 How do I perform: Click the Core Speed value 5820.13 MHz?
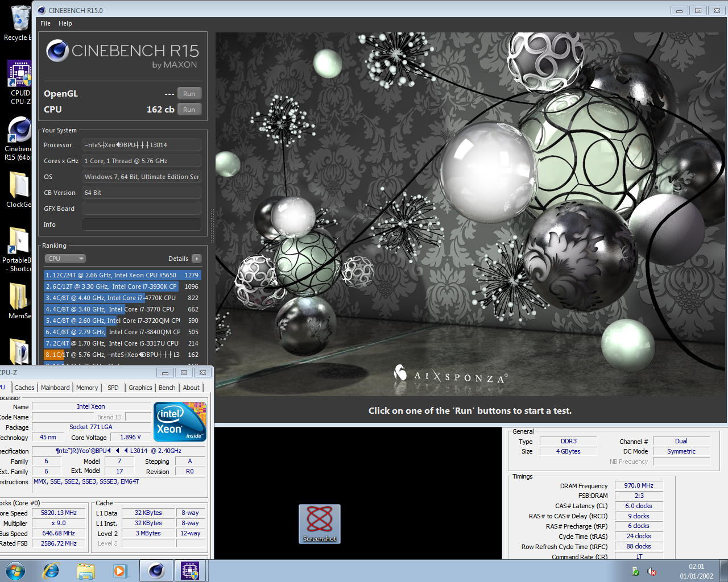[x=59, y=513]
